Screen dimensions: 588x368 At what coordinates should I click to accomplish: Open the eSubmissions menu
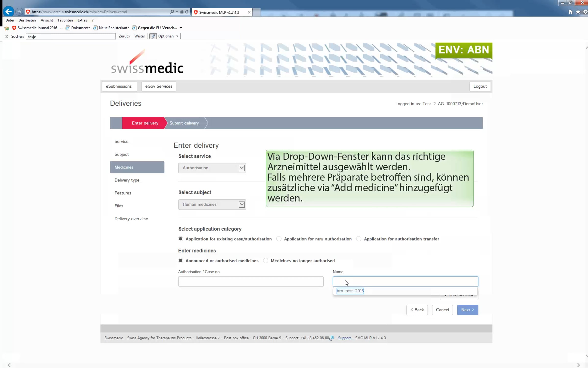(119, 86)
